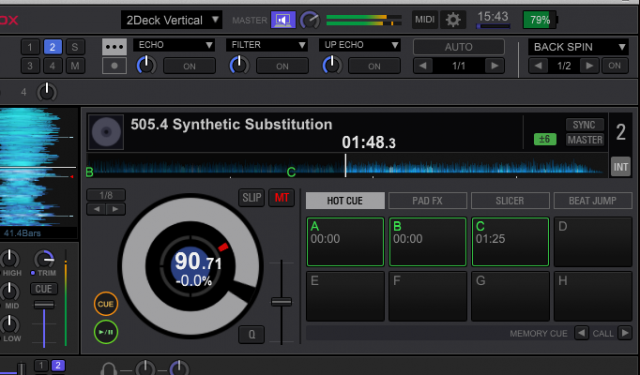Turn ON the BACK SPIN release FX
The height and width of the screenshot is (375, 640).
[x=615, y=66]
